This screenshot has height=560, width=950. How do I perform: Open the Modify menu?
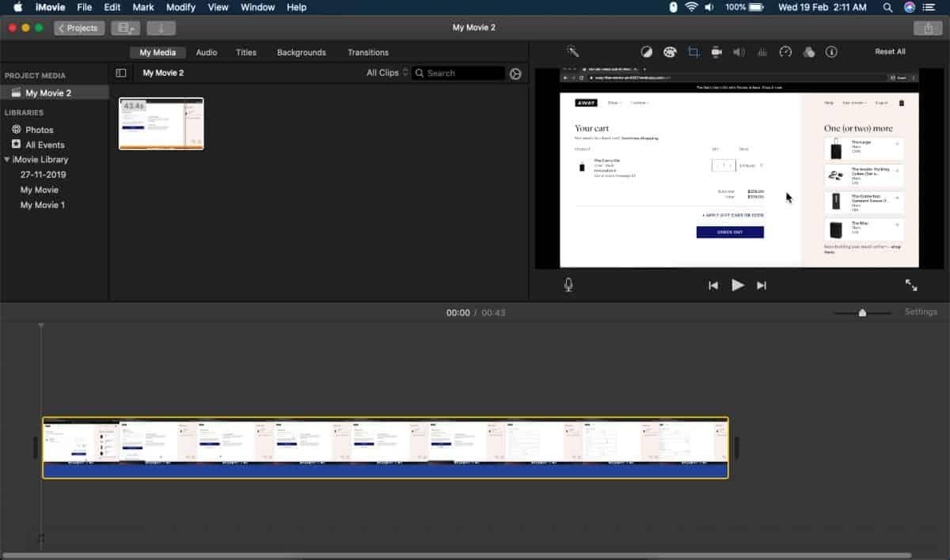(180, 7)
